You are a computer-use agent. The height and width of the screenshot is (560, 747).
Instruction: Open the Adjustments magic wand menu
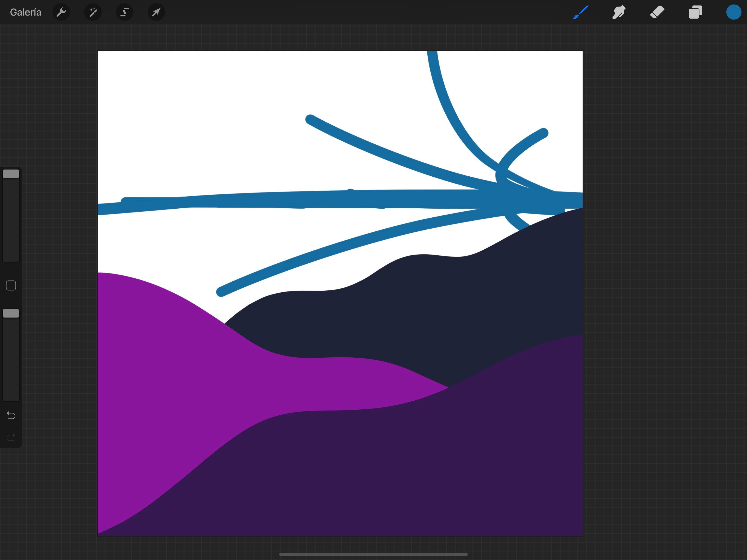click(93, 13)
